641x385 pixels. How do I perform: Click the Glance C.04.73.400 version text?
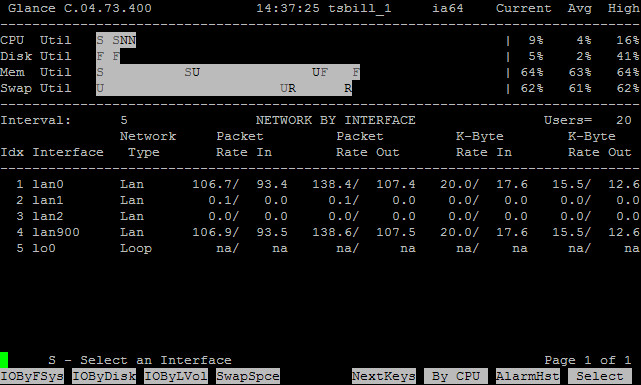[x=80, y=8]
